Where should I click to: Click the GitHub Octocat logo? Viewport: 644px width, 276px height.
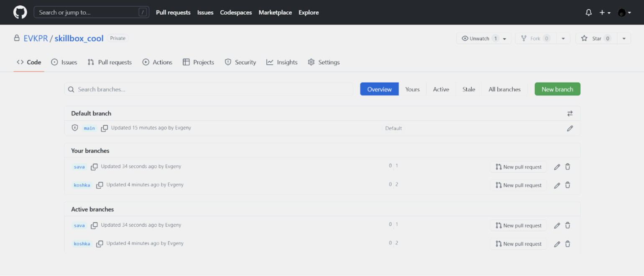(20, 13)
